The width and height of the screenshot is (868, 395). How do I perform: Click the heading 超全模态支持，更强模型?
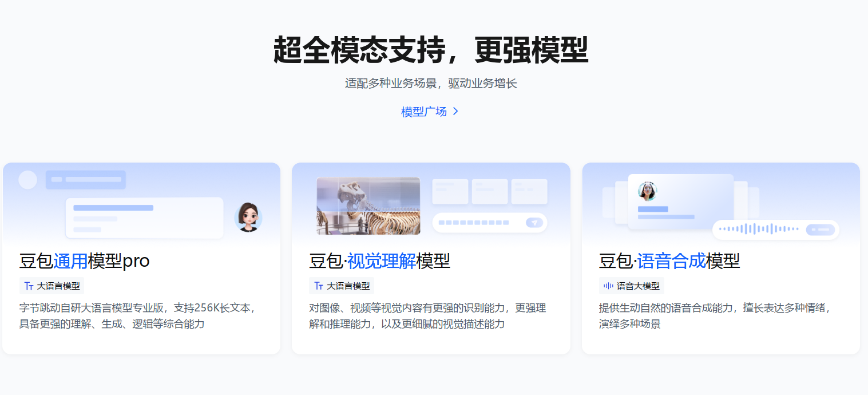(431, 50)
